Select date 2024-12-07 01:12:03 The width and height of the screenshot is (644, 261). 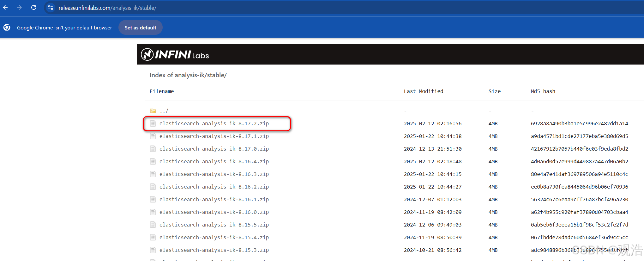pos(433,199)
